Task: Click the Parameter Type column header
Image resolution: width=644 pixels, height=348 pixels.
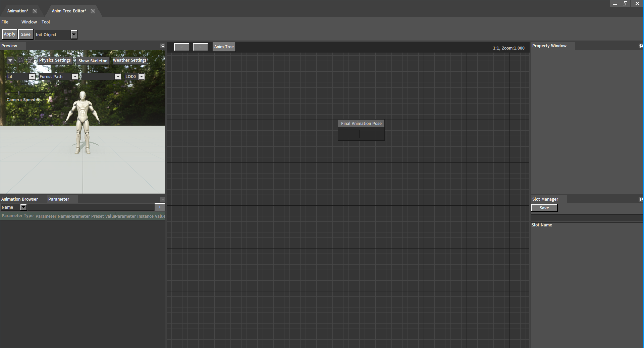Action: click(x=17, y=216)
